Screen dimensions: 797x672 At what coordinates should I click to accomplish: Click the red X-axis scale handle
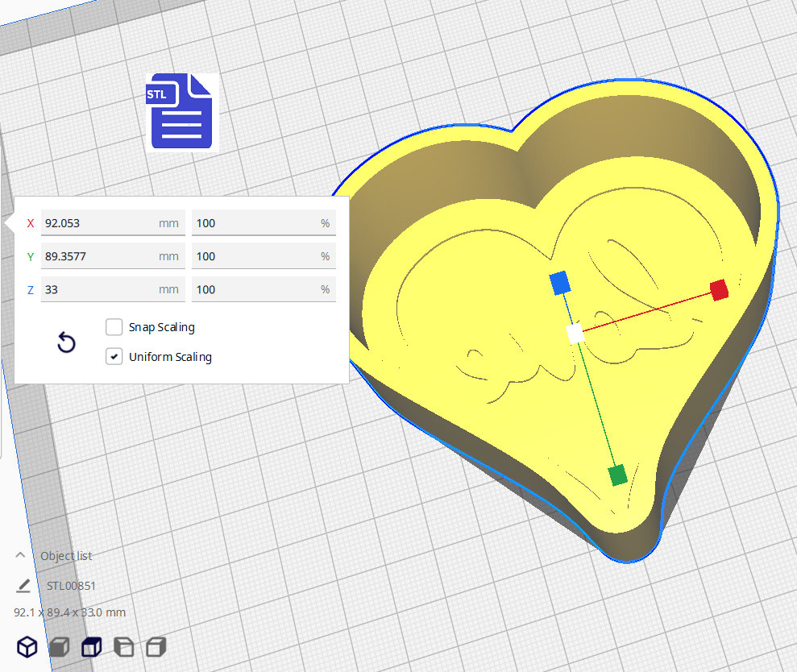tap(719, 290)
